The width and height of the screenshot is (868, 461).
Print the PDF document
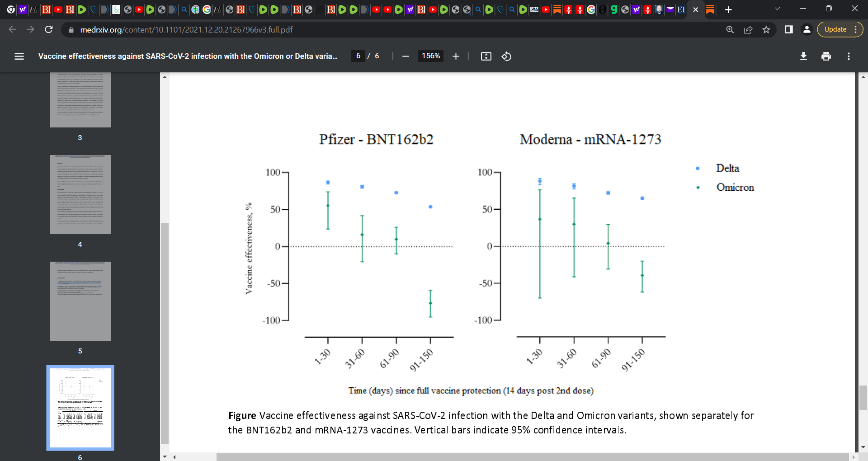point(826,56)
